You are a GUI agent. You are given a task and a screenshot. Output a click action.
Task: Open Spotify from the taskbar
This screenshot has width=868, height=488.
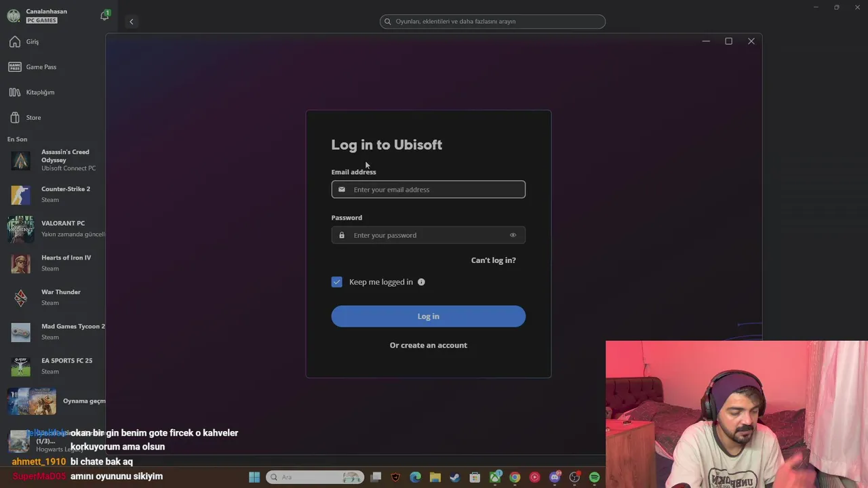click(595, 477)
